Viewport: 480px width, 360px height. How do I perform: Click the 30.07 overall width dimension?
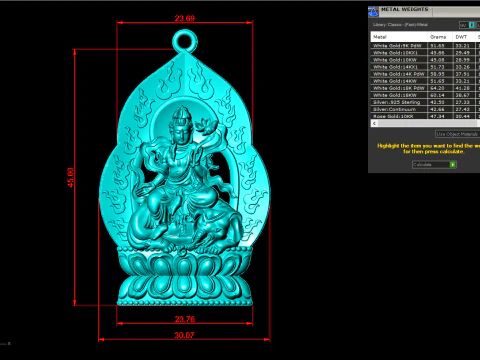click(x=184, y=335)
